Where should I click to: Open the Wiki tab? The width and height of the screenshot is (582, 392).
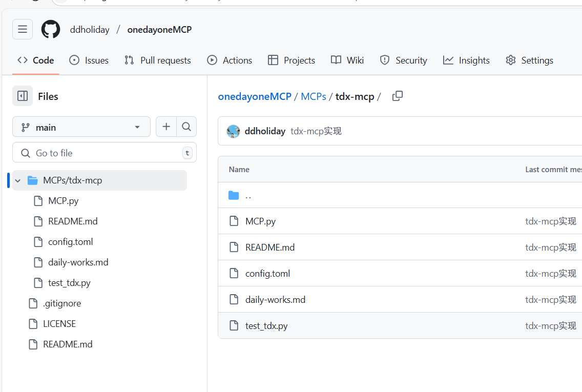pyautogui.click(x=347, y=60)
